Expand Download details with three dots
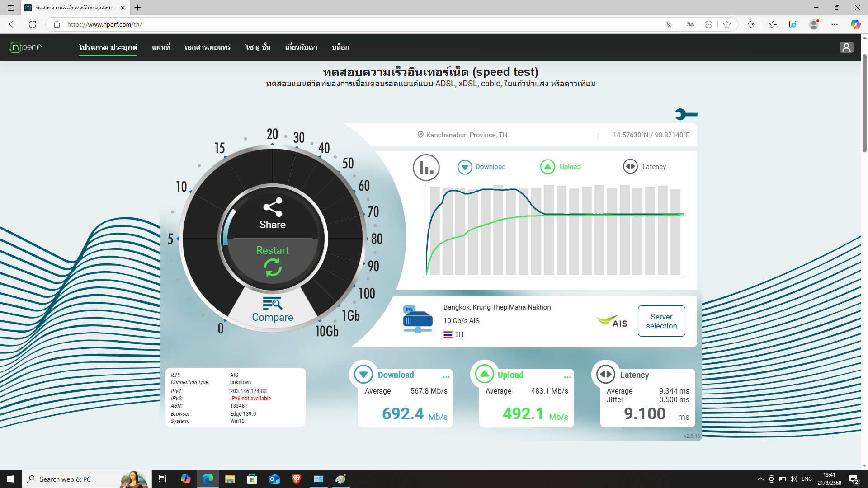 click(x=446, y=376)
